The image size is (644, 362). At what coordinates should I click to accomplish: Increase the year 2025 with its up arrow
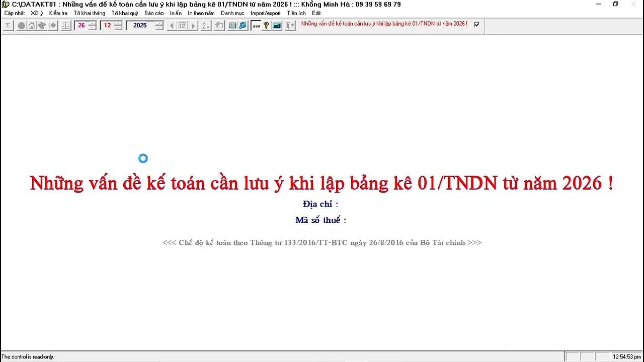tap(159, 23)
